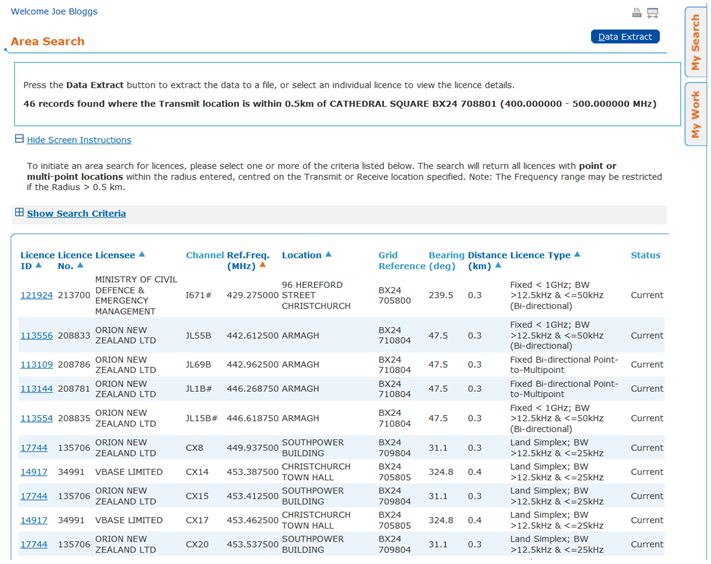Screen dimensions: 711x564
Task: Click Show Search Criteria link
Action: (76, 214)
